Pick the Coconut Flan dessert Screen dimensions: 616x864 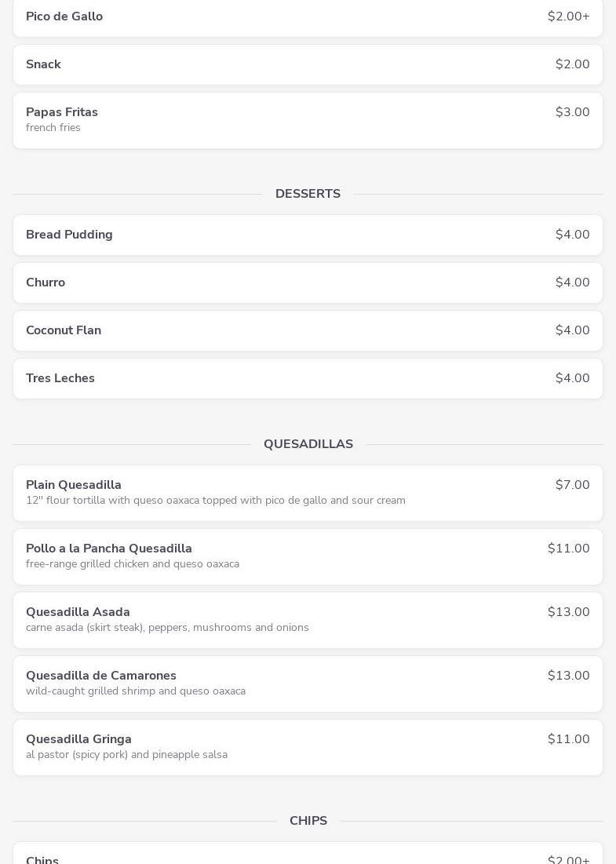pos(308,330)
